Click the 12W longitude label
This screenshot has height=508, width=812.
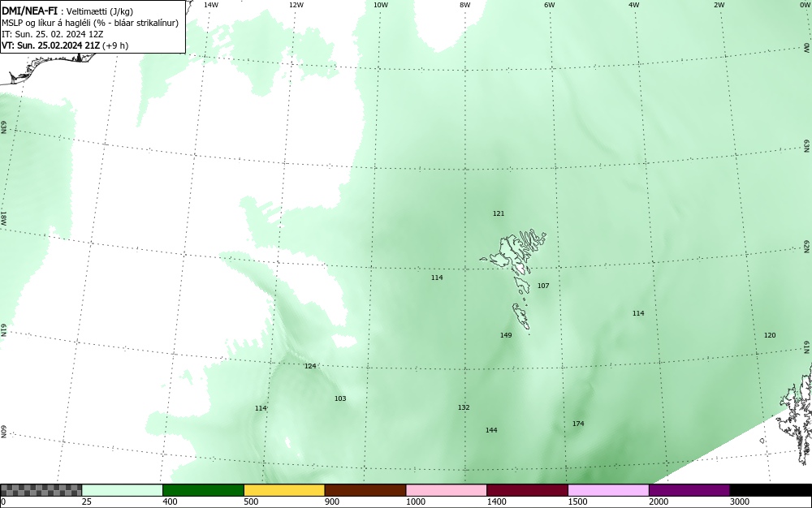click(296, 5)
